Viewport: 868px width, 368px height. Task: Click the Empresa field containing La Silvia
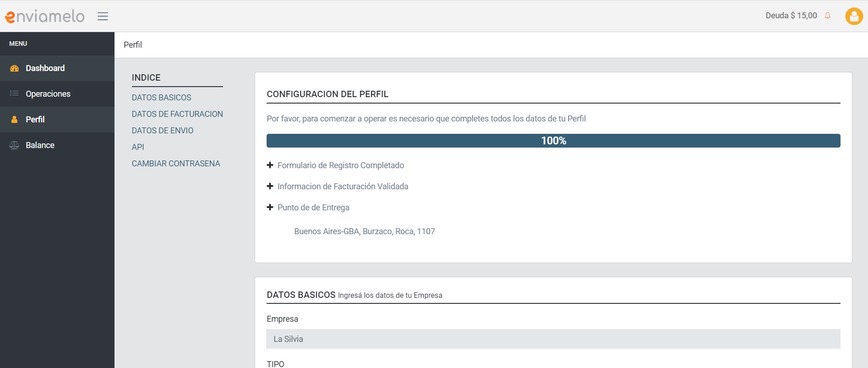[x=553, y=339]
